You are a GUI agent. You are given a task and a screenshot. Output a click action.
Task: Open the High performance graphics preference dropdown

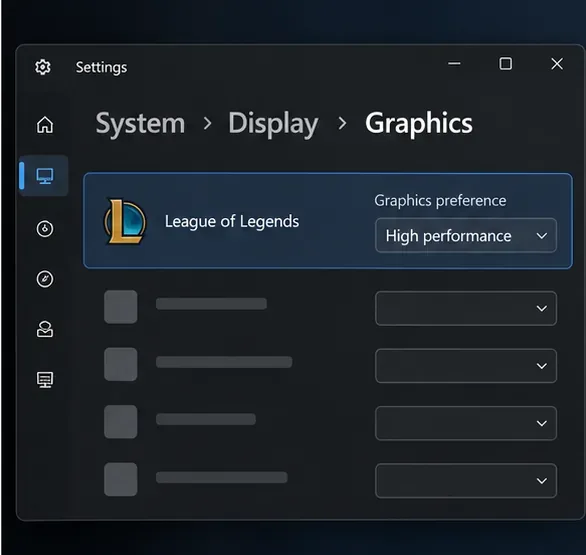tap(466, 236)
